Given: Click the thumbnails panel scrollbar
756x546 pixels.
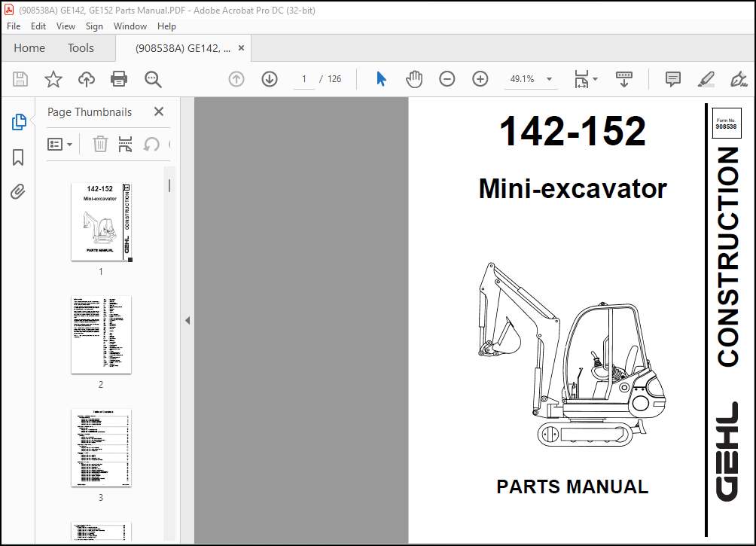Looking at the screenshot, I should click(169, 186).
